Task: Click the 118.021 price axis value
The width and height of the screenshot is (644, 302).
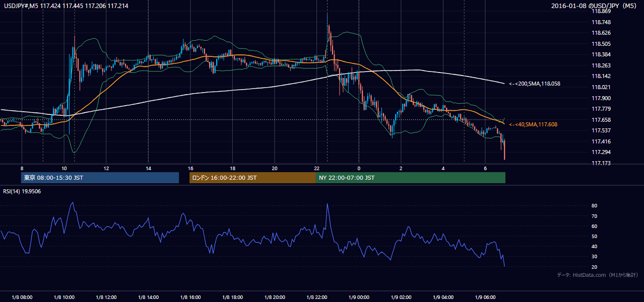Action: pos(601,87)
